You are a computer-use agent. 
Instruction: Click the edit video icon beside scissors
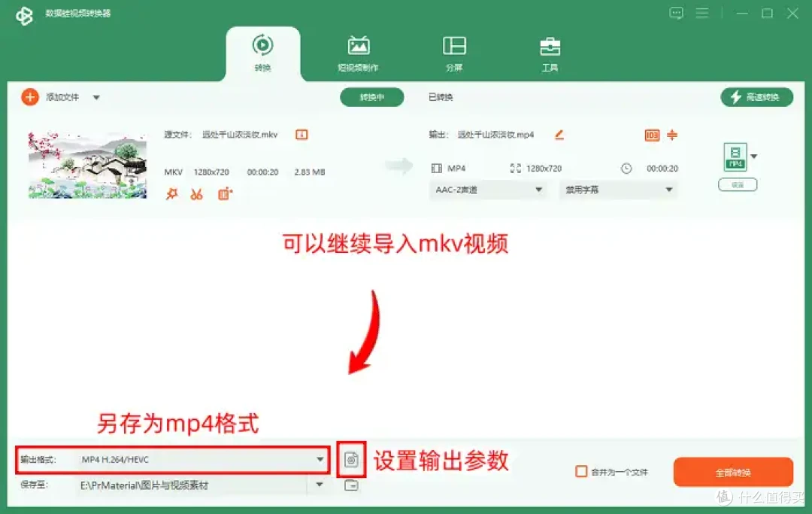225,194
